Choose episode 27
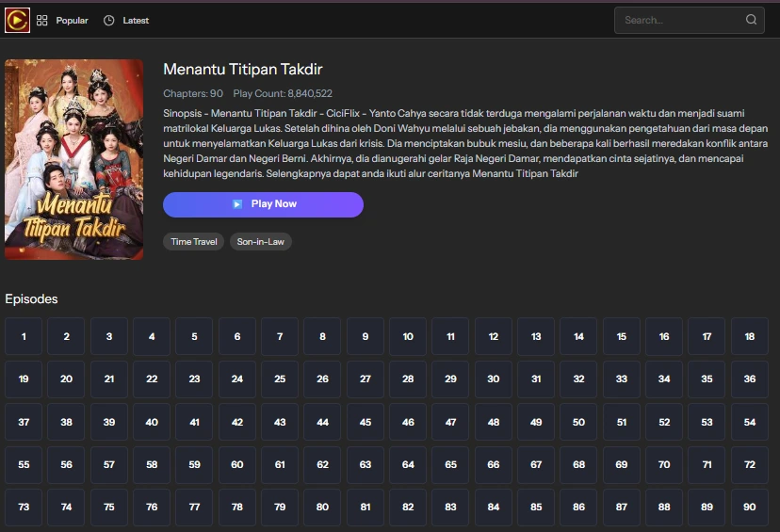Screen dimensions: 780x532 (366, 379)
